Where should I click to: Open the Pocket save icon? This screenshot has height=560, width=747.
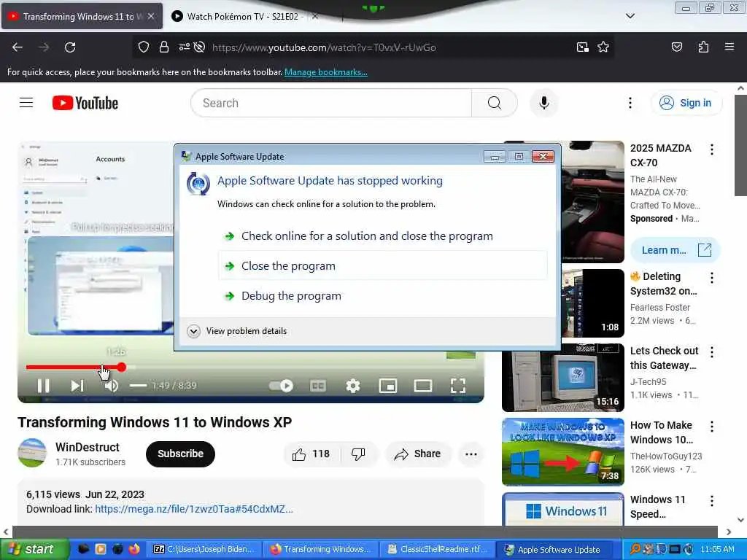676,47
